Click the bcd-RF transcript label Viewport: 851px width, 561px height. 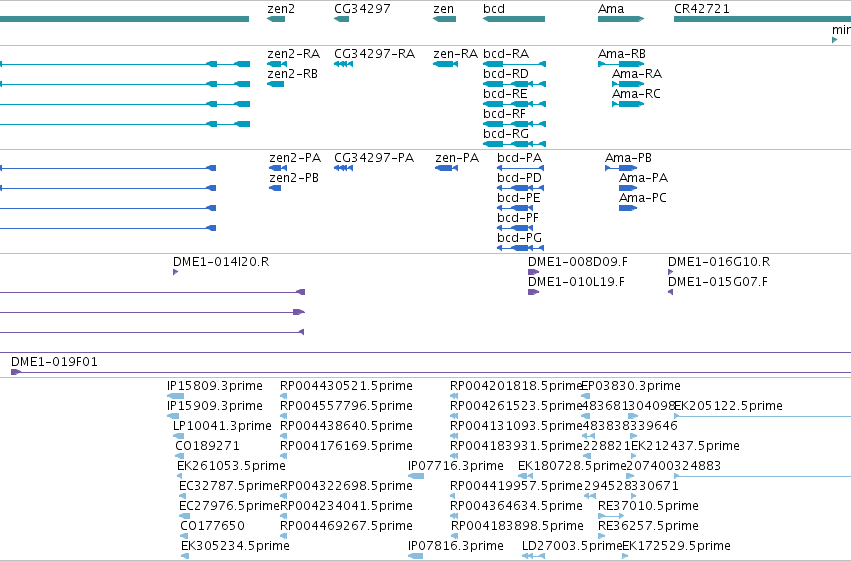point(504,114)
